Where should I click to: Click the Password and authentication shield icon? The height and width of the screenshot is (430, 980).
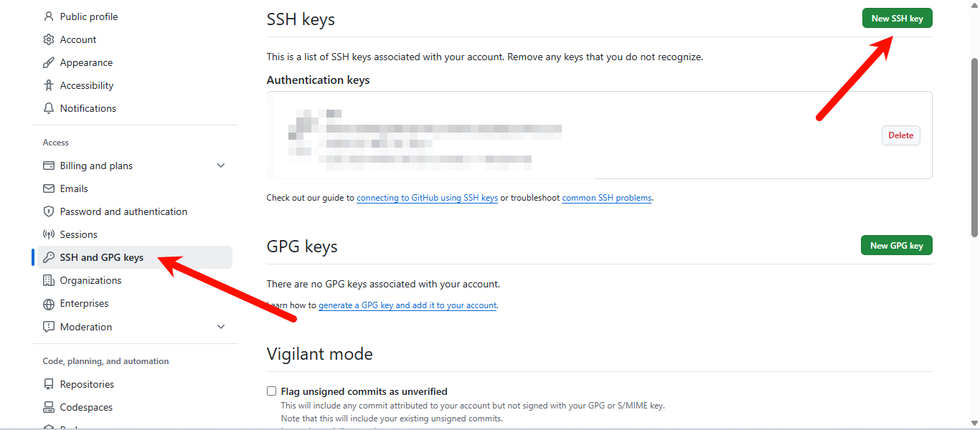coord(49,211)
